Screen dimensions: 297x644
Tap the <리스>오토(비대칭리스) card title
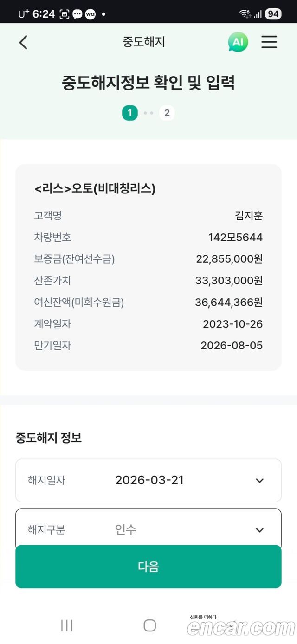(95, 189)
